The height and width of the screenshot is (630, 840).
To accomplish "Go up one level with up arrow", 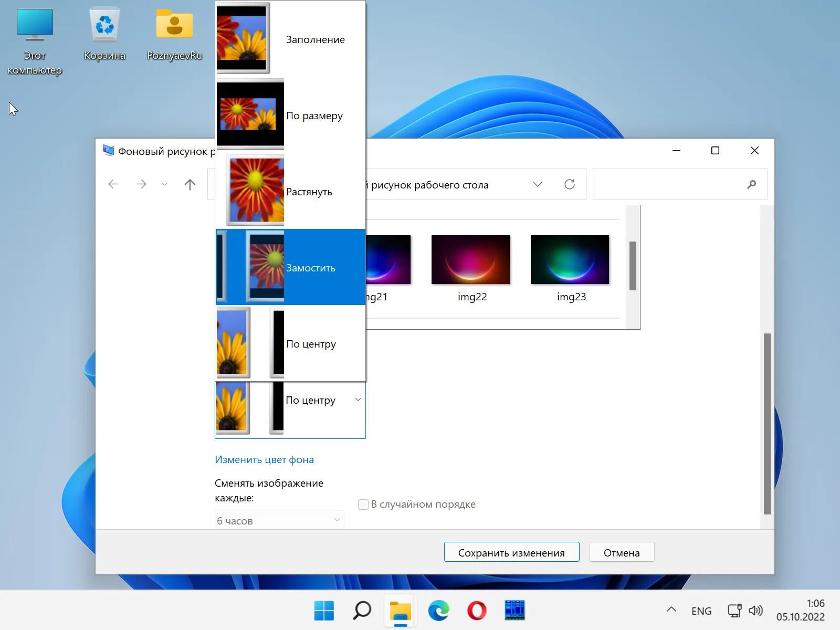I will coord(190,184).
